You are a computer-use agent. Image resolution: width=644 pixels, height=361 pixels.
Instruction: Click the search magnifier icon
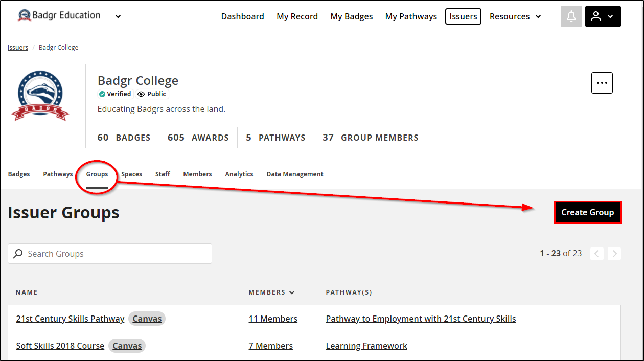[18, 254]
